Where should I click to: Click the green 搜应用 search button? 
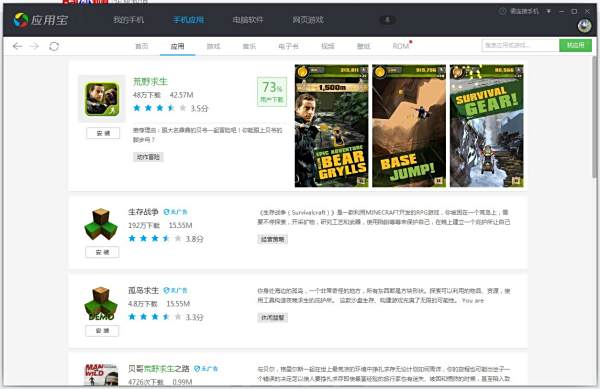[576, 45]
